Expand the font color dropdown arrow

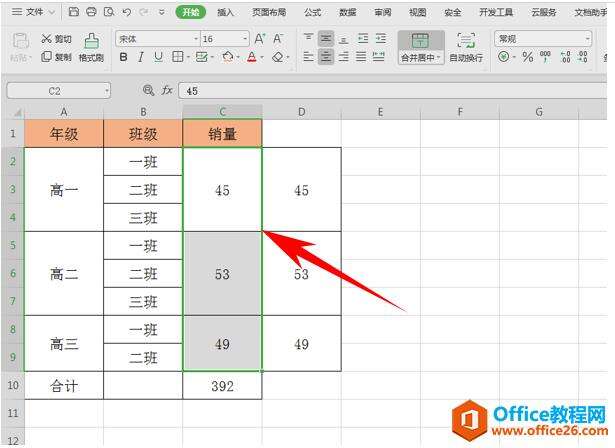pos(262,58)
